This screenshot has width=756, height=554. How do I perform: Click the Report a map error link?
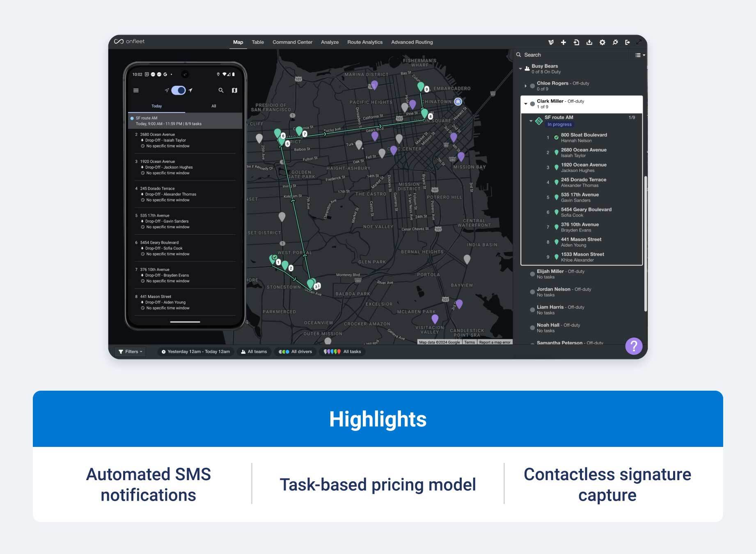coord(495,342)
